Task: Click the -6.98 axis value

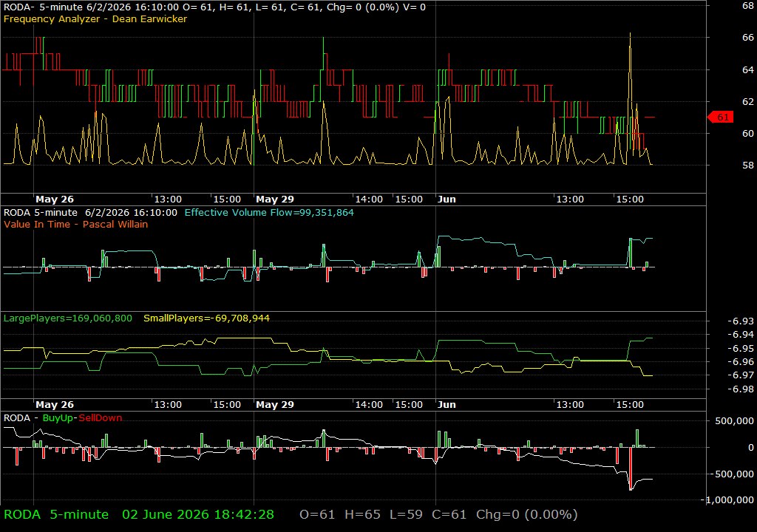Action: click(x=740, y=389)
